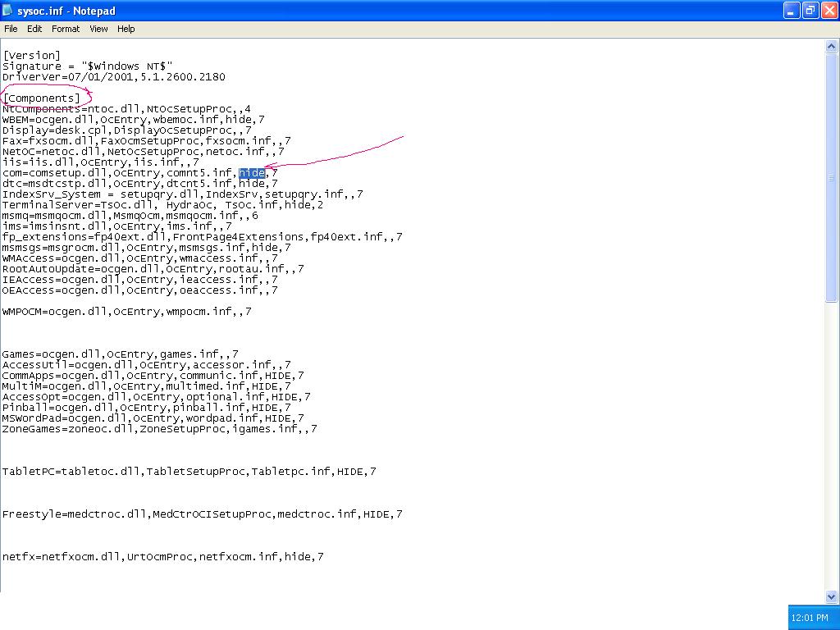Place the cursor in the fp_extensions=fp40ext.dll line

203,237
